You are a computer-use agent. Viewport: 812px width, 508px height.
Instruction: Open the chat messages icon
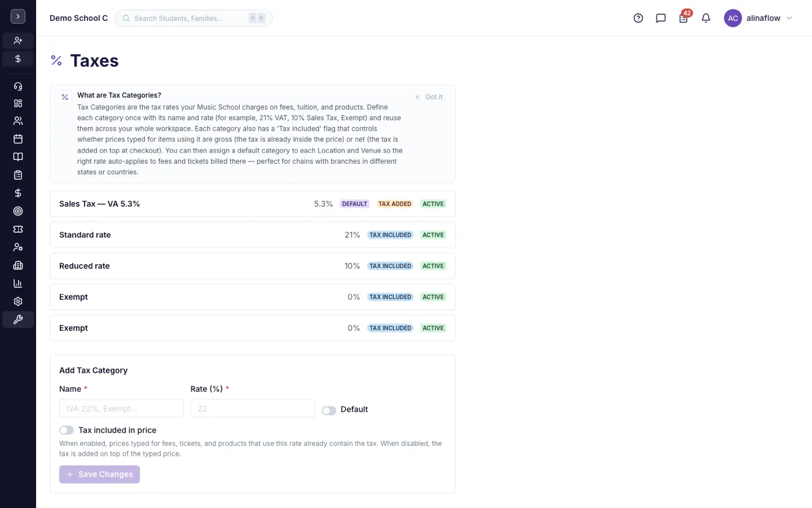pyautogui.click(x=661, y=18)
